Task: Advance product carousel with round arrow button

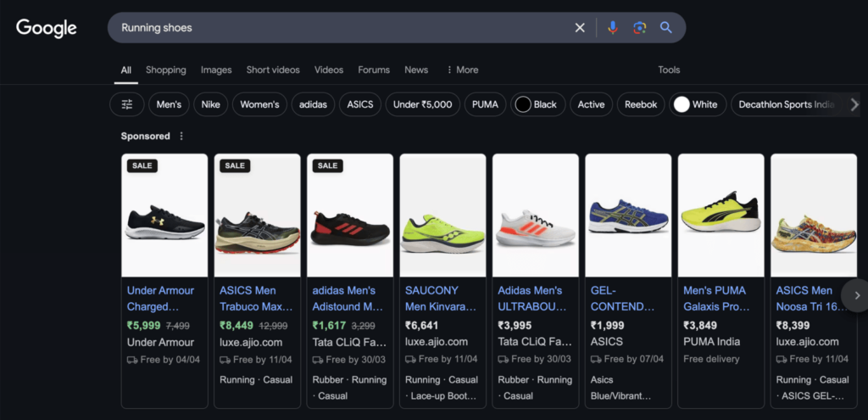Action: click(x=856, y=295)
